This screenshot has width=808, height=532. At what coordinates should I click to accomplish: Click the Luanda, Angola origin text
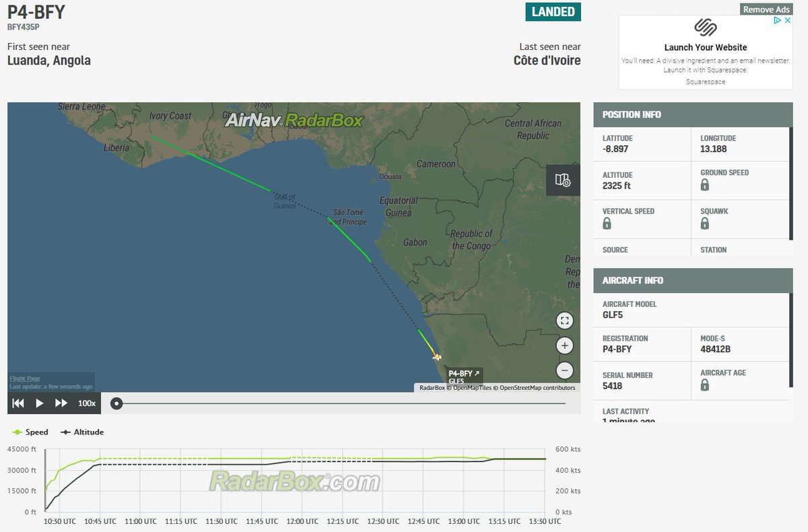click(49, 61)
